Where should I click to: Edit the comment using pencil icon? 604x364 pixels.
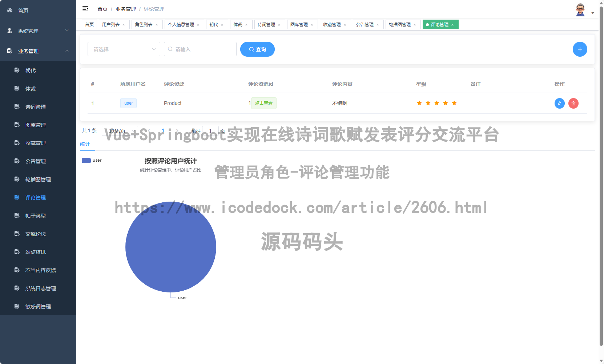[559, 103]
